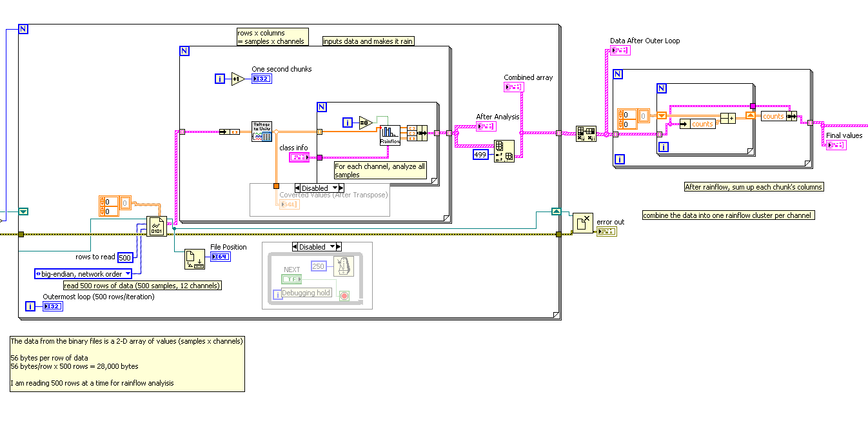Select the Final values indicator terminal
This screenshot has height=423, width=868.
click(835, 145)
